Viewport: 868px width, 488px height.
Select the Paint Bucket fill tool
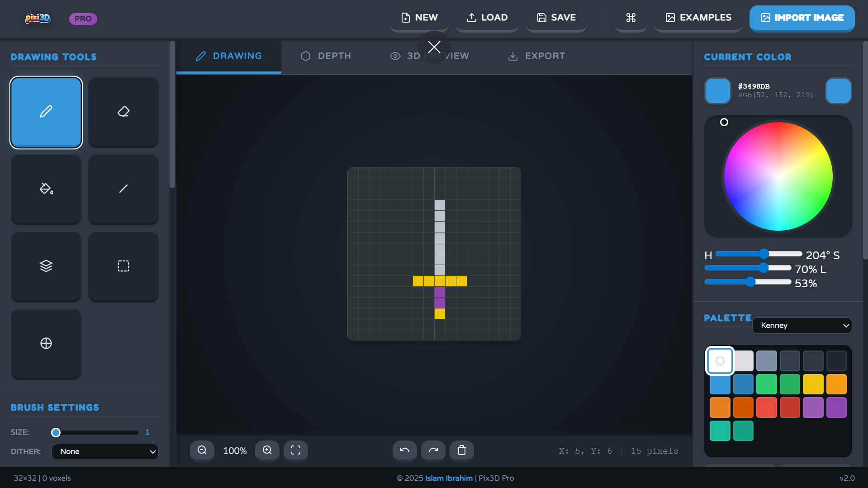(46, 190)
